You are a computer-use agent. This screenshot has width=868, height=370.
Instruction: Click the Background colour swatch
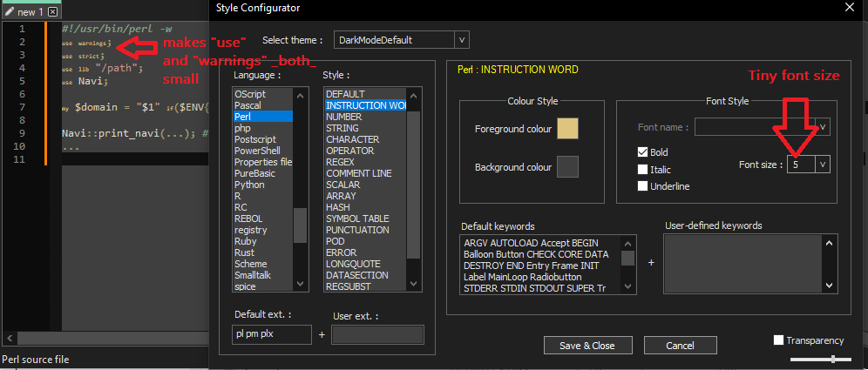[x=567, y=166]
